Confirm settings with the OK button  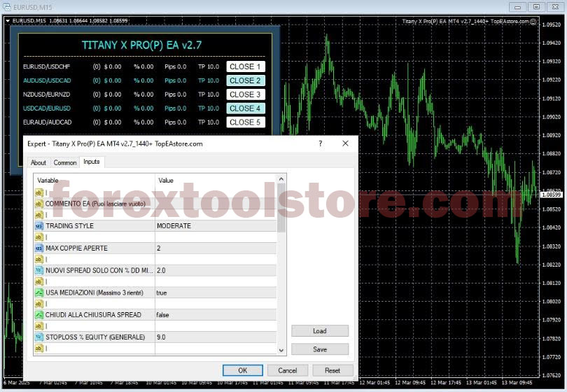click(243, 370)
